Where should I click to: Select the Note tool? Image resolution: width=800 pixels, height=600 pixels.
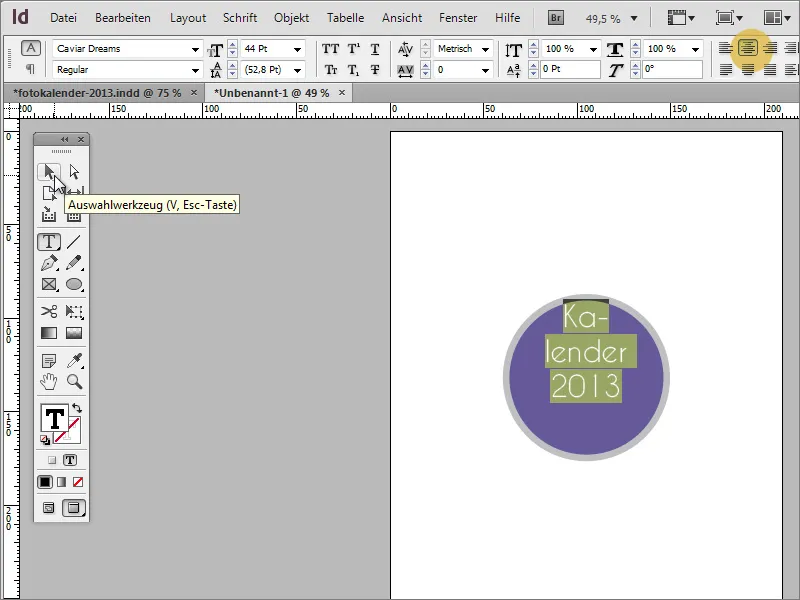pos(49,361)
